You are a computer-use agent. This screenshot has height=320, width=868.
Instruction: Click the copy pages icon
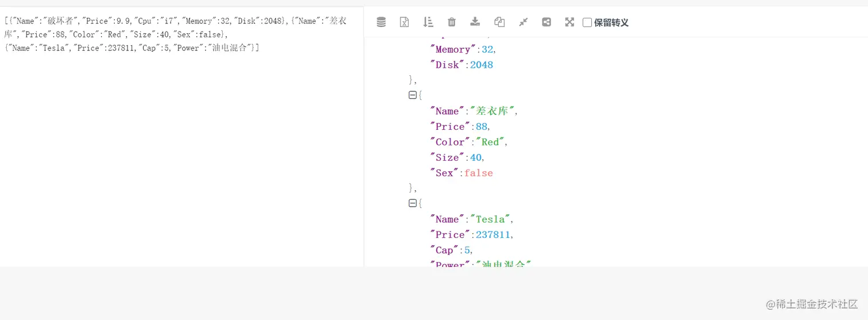(x=499, y=22)
